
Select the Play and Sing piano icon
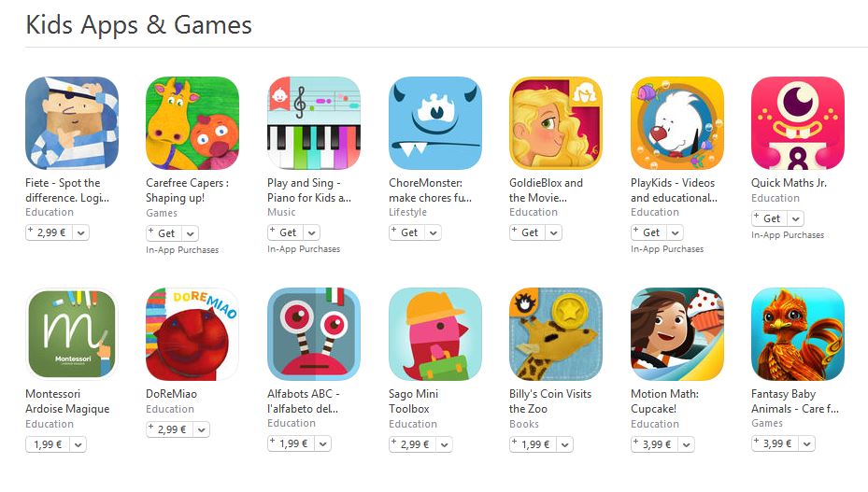coord(314,123)
